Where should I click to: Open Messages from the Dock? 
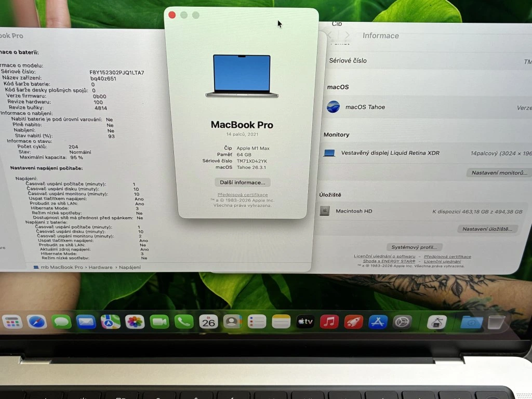pos(61,322)
